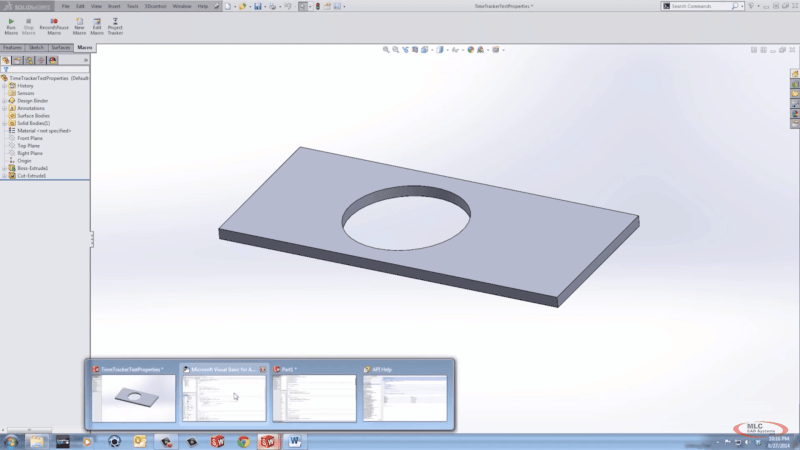This screenshot has width=800, height=450.
Task: Click the Rebuild traffic light icon
Action: pos(317,6)
